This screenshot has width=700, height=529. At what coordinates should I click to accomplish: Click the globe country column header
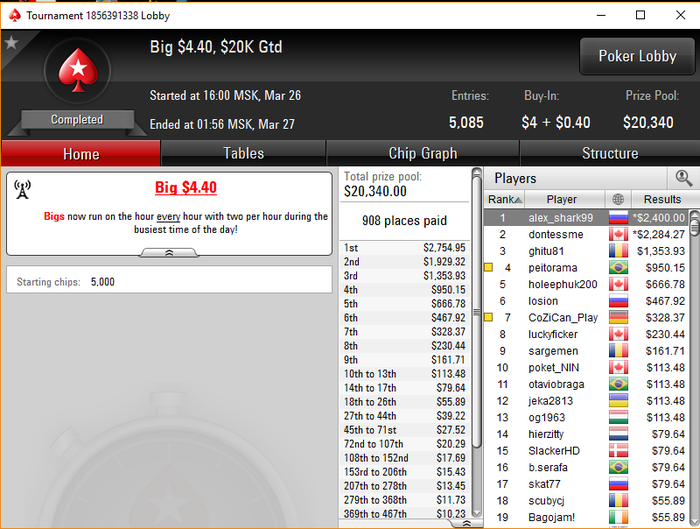[618, 199]
